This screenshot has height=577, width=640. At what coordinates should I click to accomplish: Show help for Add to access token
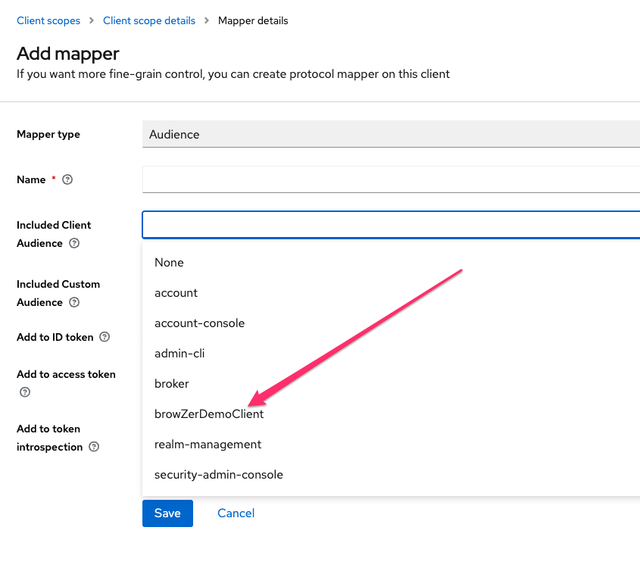point(25,392)
